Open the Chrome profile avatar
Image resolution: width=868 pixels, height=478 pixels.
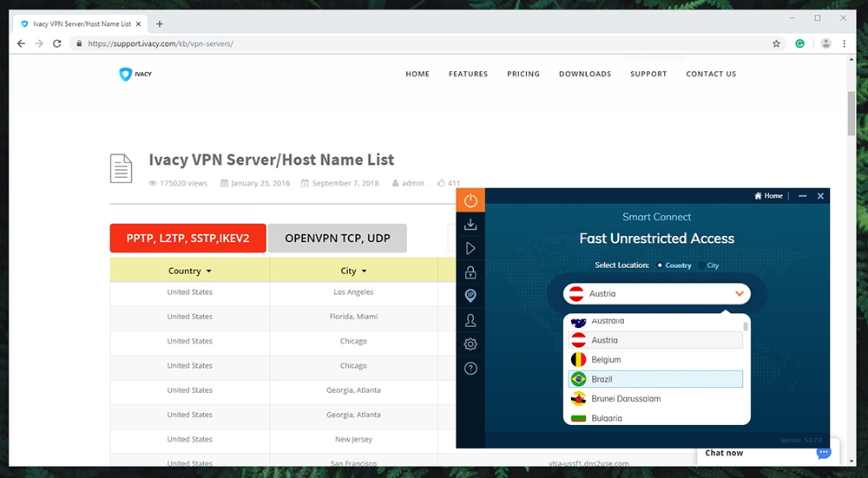[x=826, y=43]
